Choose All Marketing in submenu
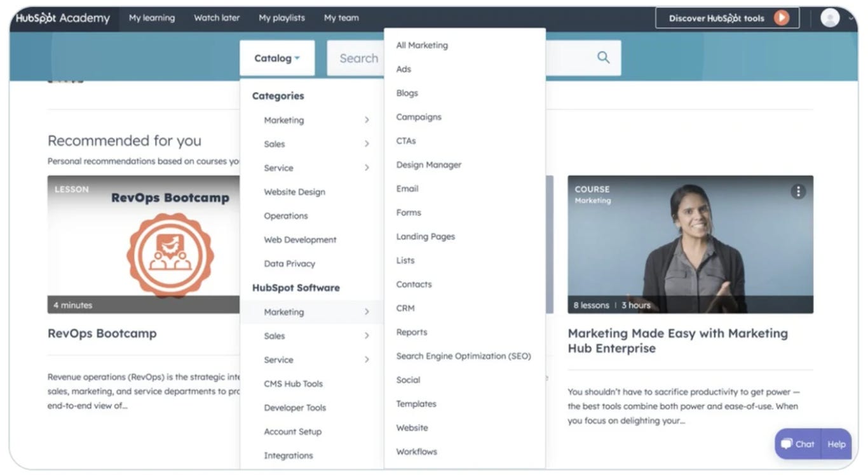This screenshot has width=868, height=475. click(x=422, y=45)
